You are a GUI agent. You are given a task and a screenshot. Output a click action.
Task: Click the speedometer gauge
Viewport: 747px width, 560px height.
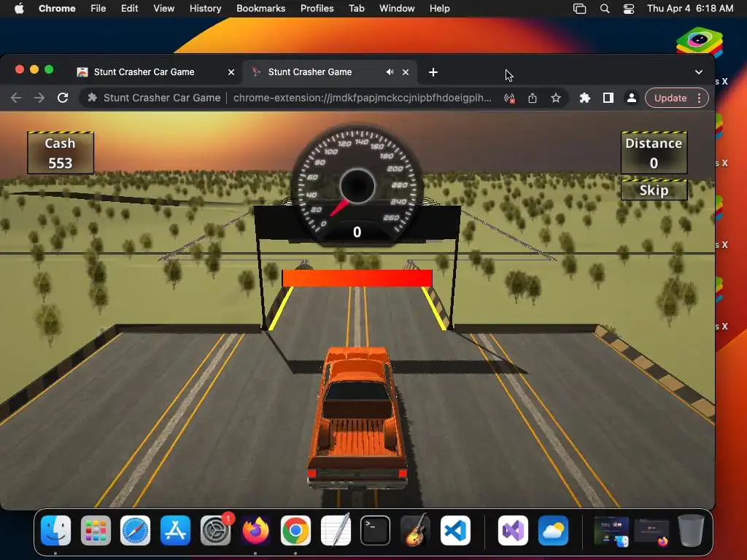click(357, 186)
